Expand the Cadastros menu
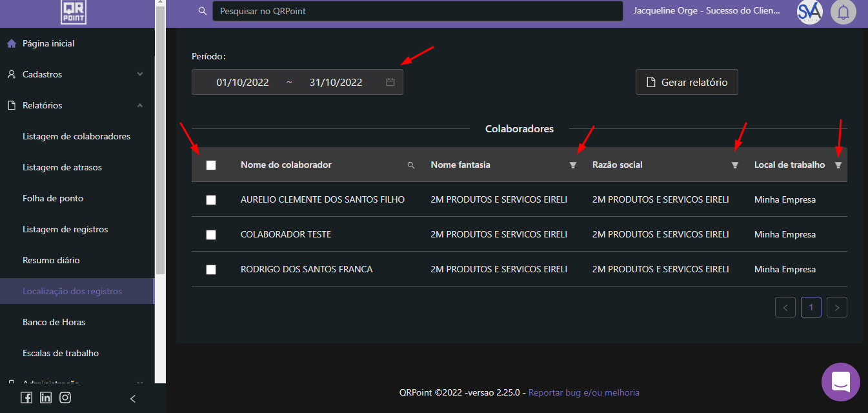Screen dimensions: 868x413 click(x=77, y=74)
